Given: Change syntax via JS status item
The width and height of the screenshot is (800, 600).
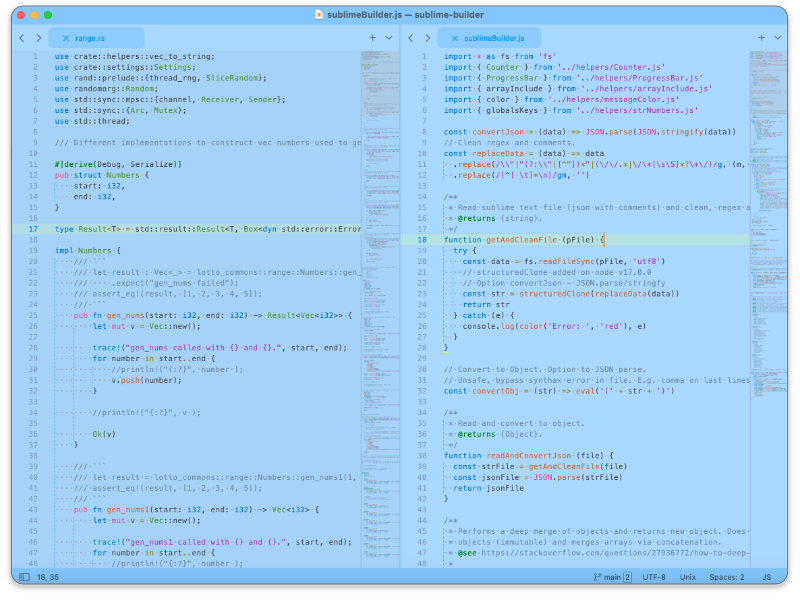Looking at the screenshot, I should pos(766,577).
